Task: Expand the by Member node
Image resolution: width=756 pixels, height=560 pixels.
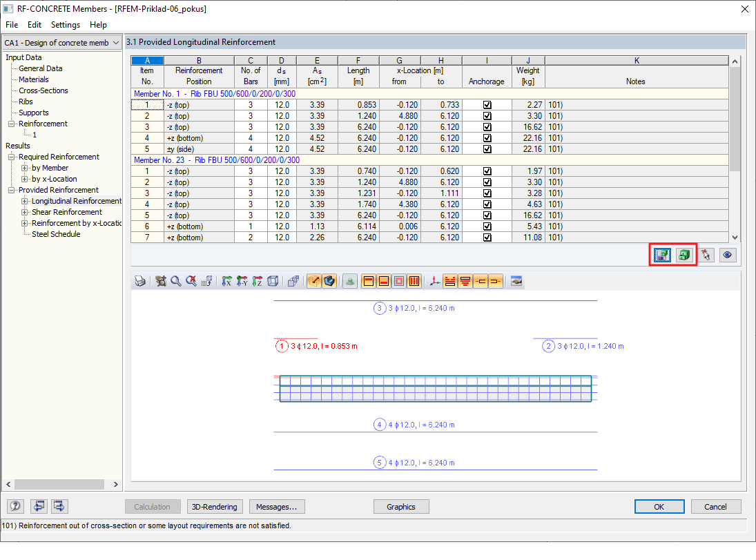Action: click(24, 168)
